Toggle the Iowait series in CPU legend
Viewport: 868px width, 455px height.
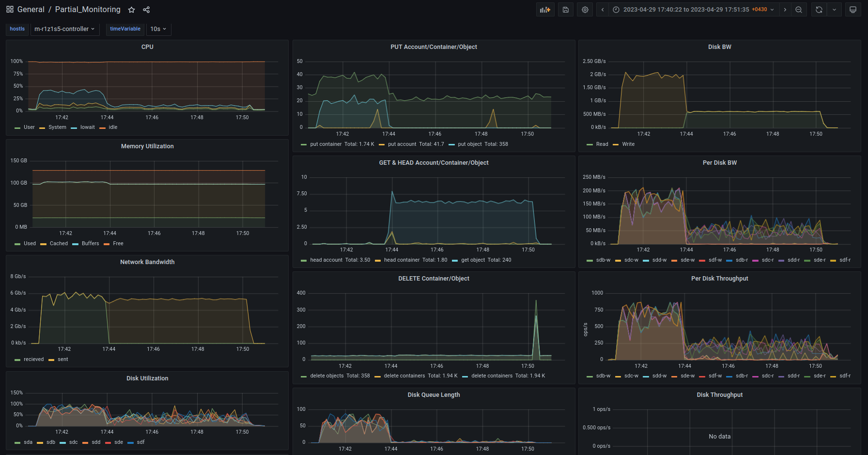click(87, 127)
